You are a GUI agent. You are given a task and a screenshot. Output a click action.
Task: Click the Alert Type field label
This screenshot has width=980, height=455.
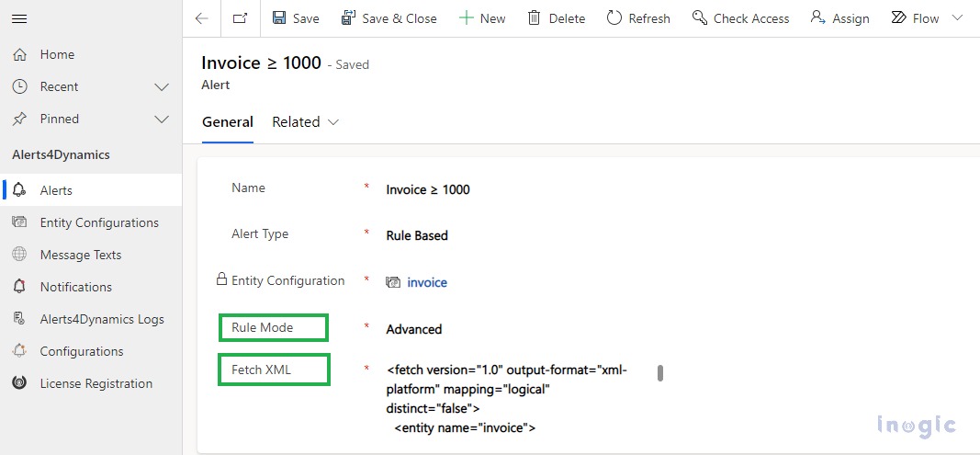260,234
